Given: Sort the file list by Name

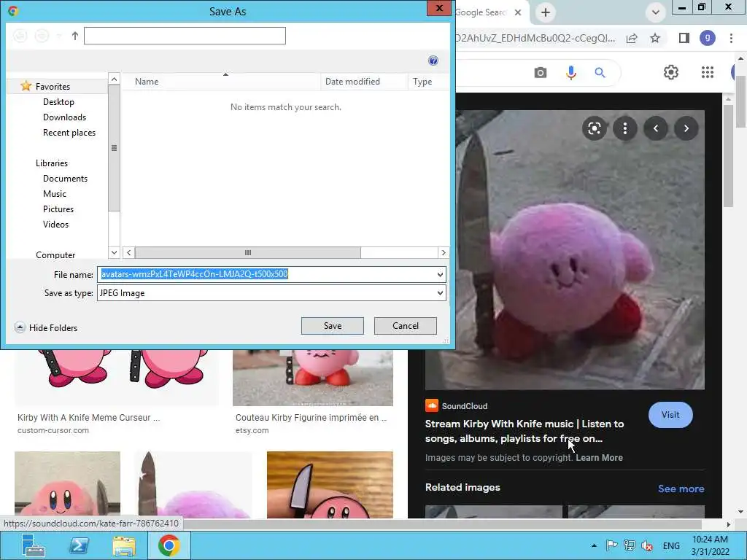Looking at the screenshot, I should click(221, 82).
